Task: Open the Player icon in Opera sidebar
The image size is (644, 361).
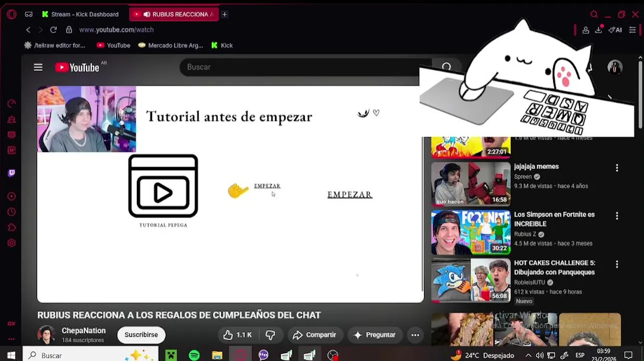Action: pos(12,197)
